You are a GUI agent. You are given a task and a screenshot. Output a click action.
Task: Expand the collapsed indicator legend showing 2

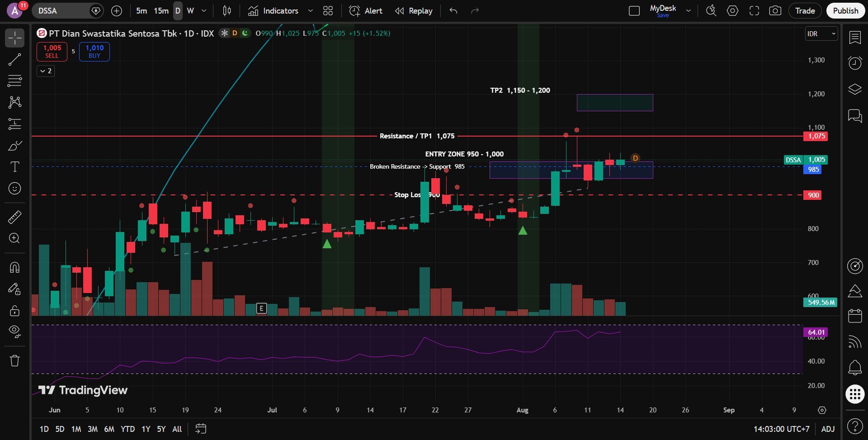tap(46, 71)
